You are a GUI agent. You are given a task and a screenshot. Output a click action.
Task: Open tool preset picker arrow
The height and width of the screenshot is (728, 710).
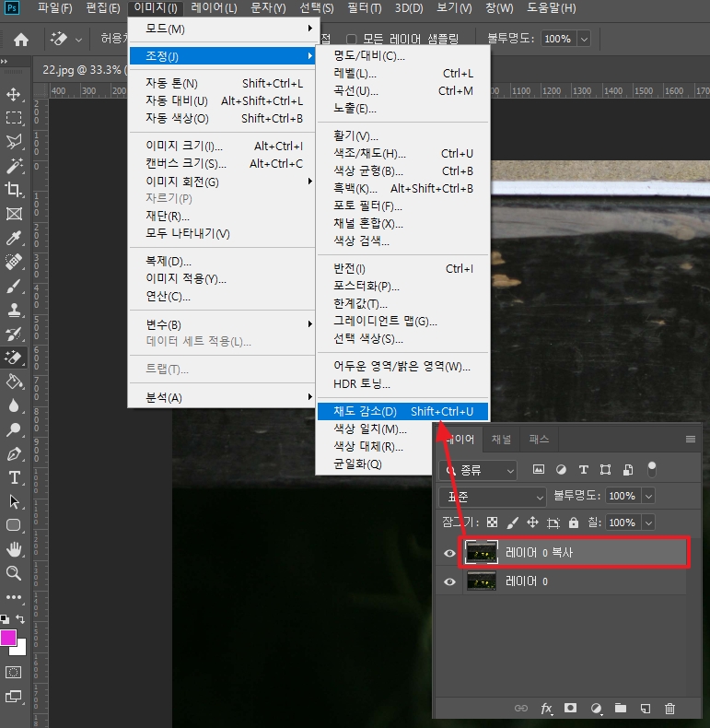coord(78,40)
